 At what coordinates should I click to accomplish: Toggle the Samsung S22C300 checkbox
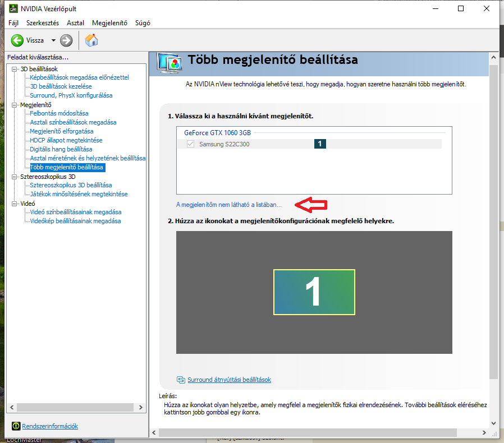pos(190,144)
